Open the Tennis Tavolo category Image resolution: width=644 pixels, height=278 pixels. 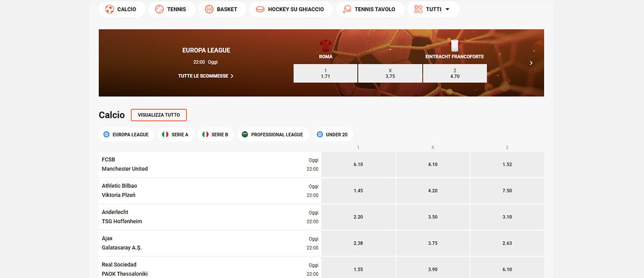point(370,9)
